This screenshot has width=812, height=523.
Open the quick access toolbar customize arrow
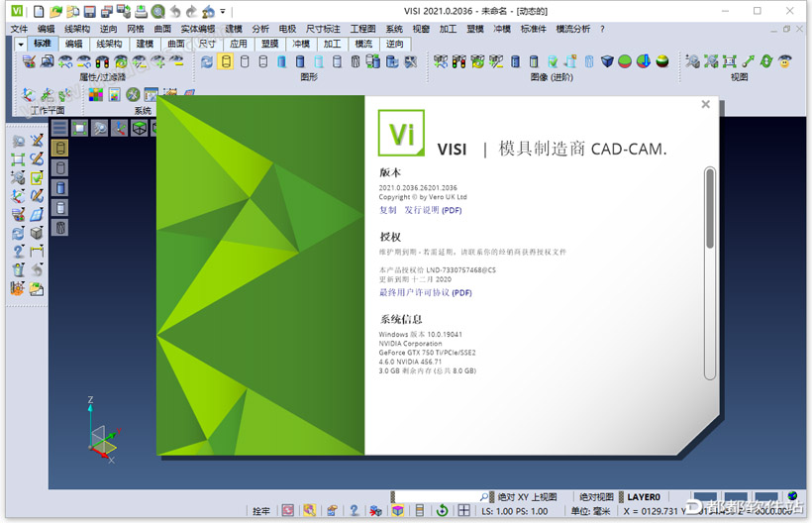(x=223, y=11)
